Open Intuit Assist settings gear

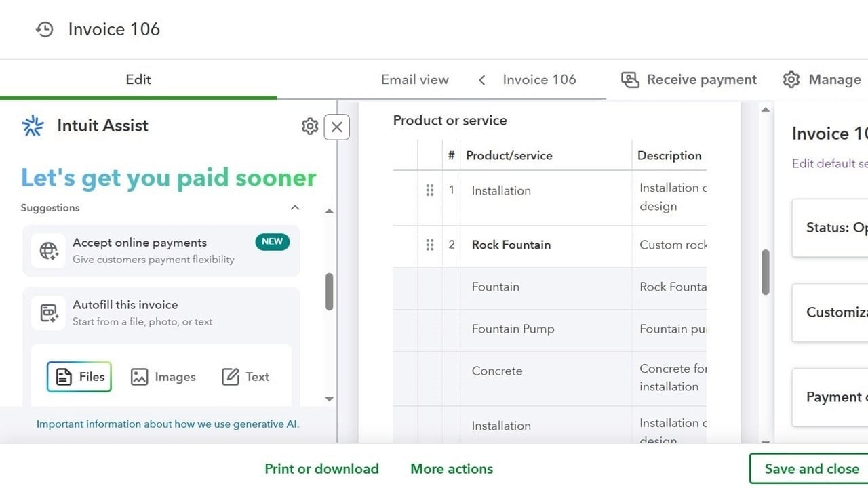coord(309,126)
